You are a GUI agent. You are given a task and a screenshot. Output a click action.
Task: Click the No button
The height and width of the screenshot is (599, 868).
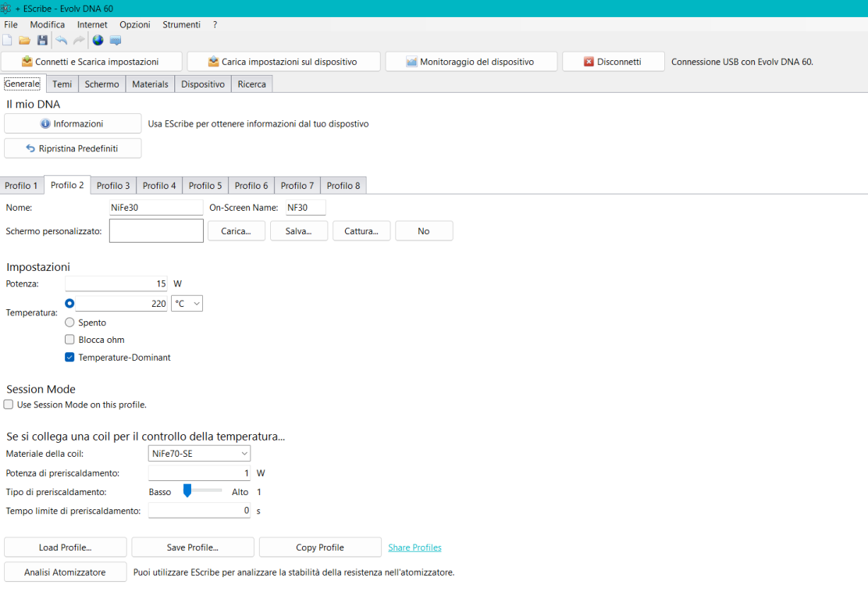tap(424, 231)
